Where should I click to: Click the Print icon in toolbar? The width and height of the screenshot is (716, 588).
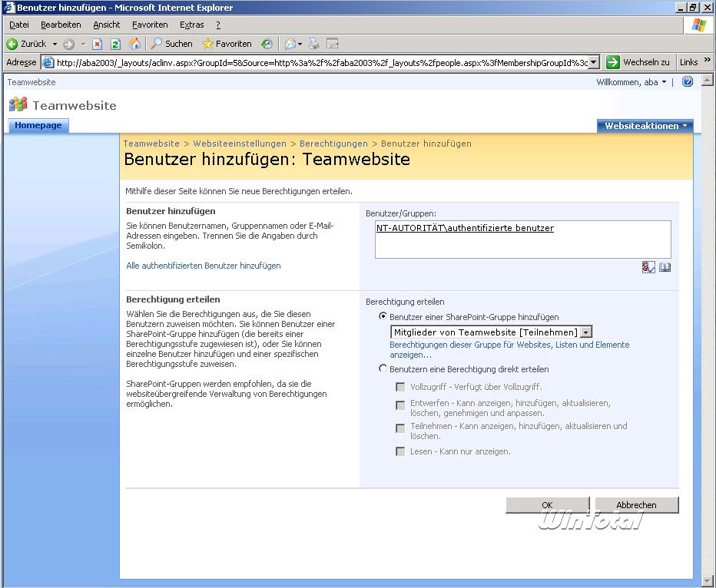tap(313, 44)
